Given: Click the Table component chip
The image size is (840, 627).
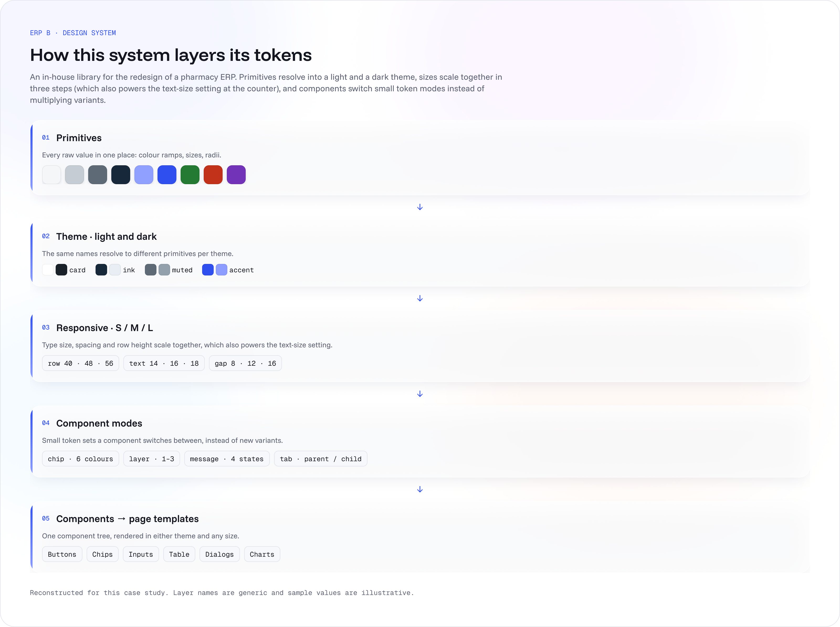Looking at the screenshot, I should click(179, 555).
